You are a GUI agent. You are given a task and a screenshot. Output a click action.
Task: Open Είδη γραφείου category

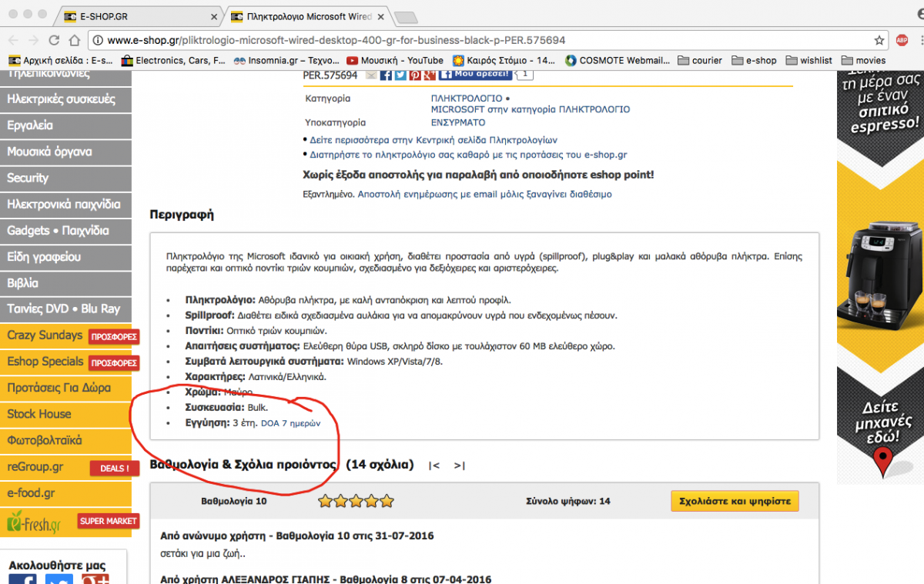pyautogui.click(x=65, y=256)
